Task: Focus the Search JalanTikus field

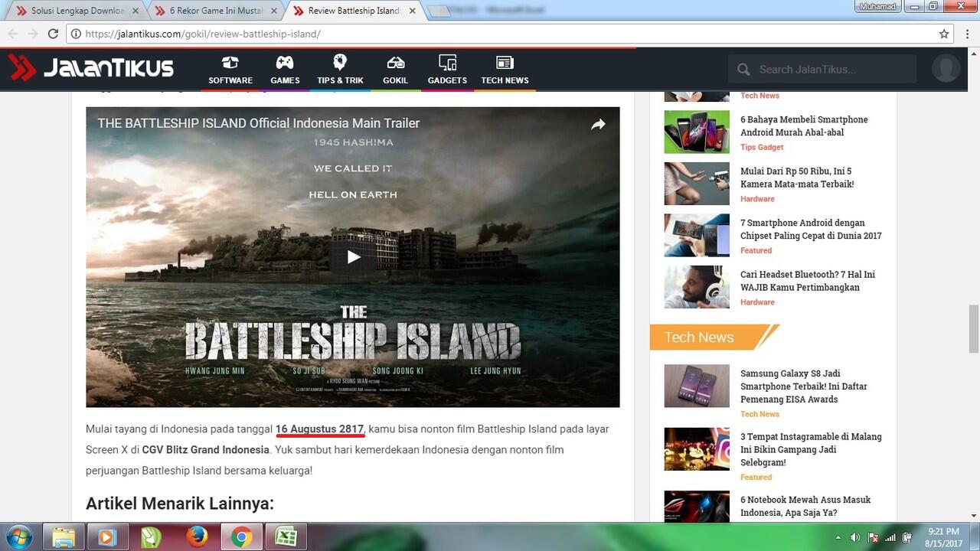Action: tap(823, 69)
